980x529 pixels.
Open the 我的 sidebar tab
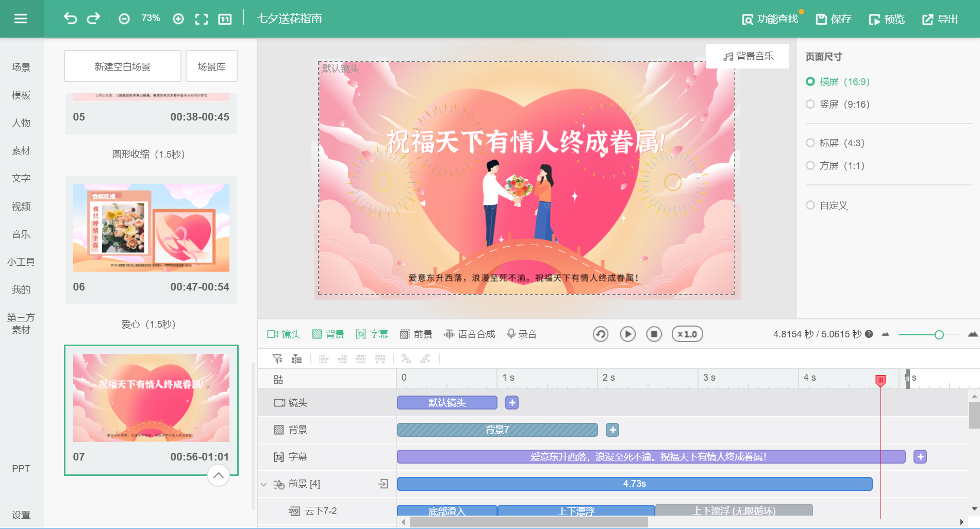(21, 289)
